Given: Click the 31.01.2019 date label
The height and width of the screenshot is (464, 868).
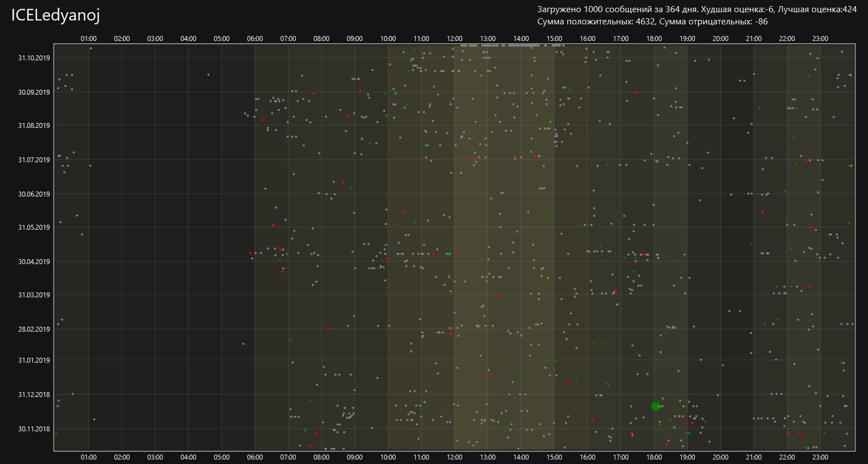Looking at the screenshot, I should click(x=34, y=360).
